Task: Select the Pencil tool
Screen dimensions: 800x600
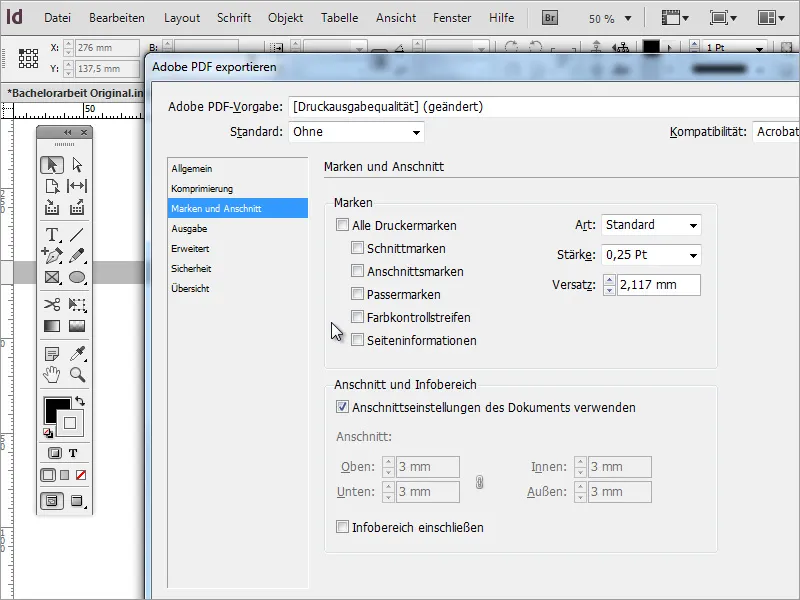Action: [x=77, y=255]
